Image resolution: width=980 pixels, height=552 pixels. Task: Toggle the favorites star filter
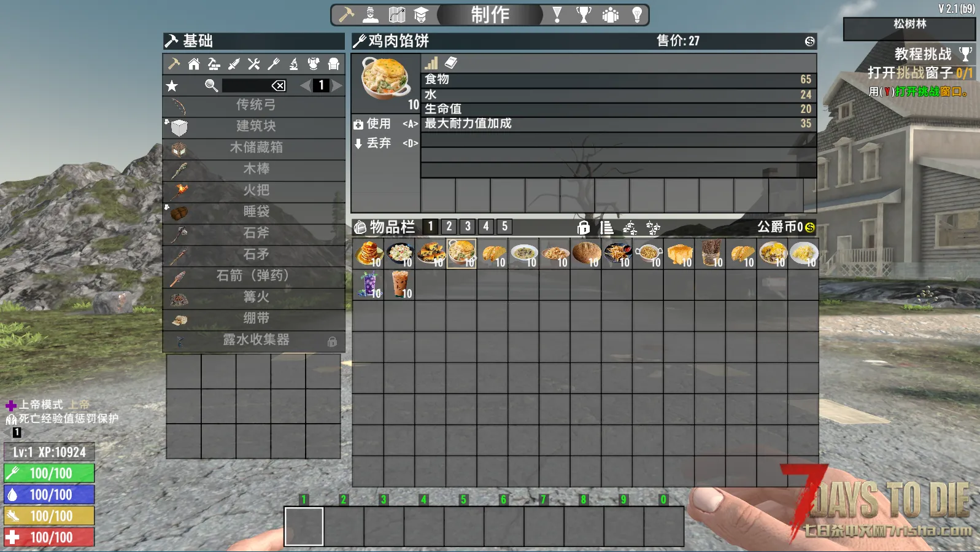(x=172, y=86)
